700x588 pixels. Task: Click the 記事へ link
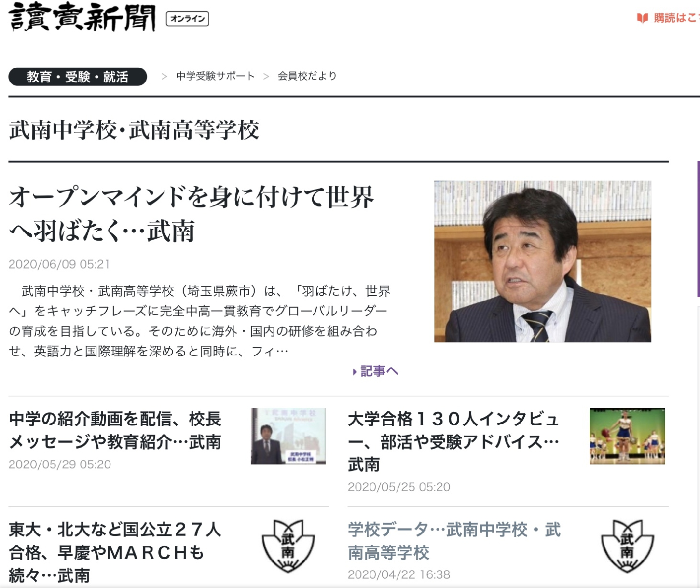pyautogui.click(x=379, y=371)
